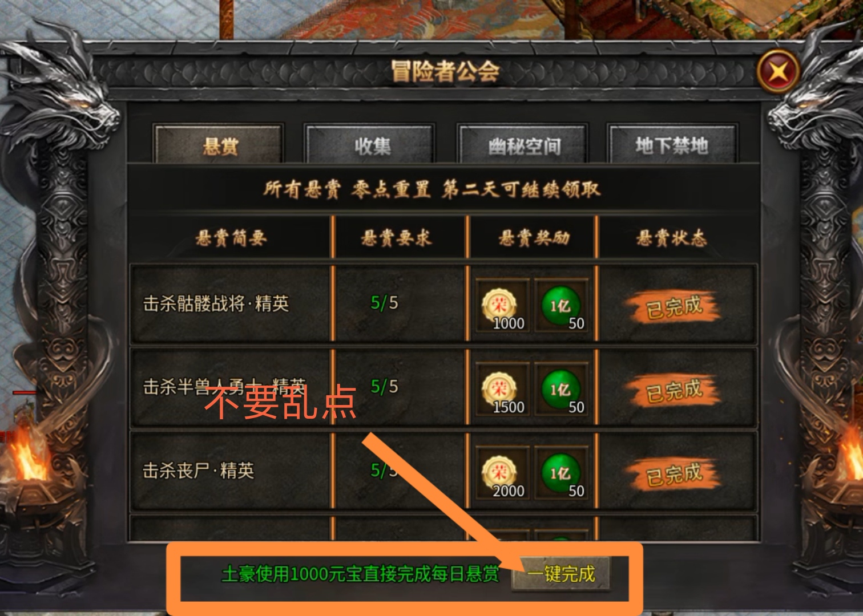This screenshot has height=616, width=863.
Task: Click the green 1亿 orb in the third row
Action: point(560,473)
